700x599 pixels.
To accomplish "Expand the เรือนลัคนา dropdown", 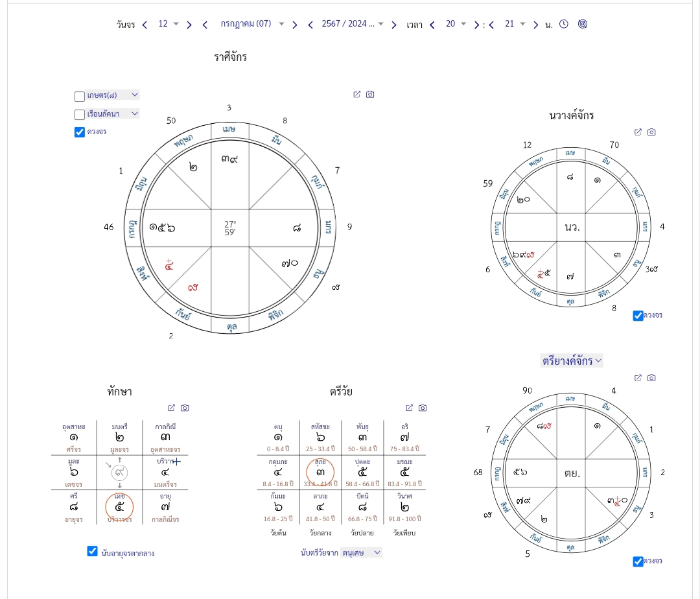I will (x=113, y=114).
